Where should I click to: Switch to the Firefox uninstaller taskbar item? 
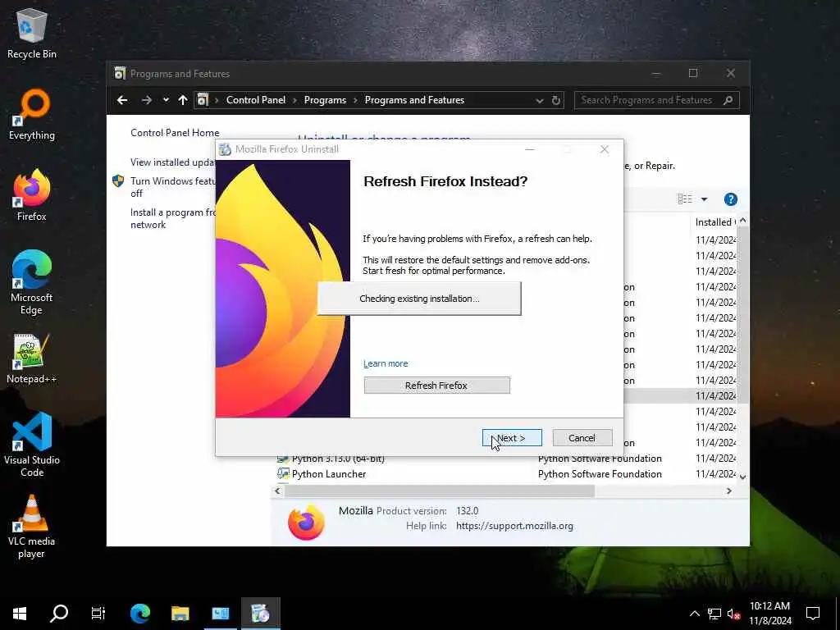tap(261, 613)
